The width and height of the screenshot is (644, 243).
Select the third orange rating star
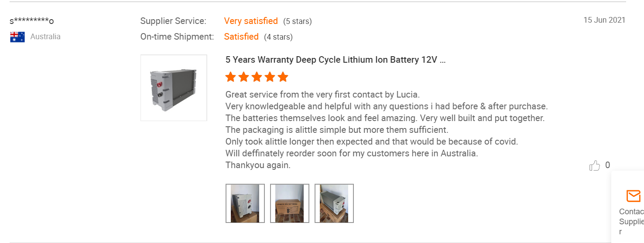click(257, 77)
